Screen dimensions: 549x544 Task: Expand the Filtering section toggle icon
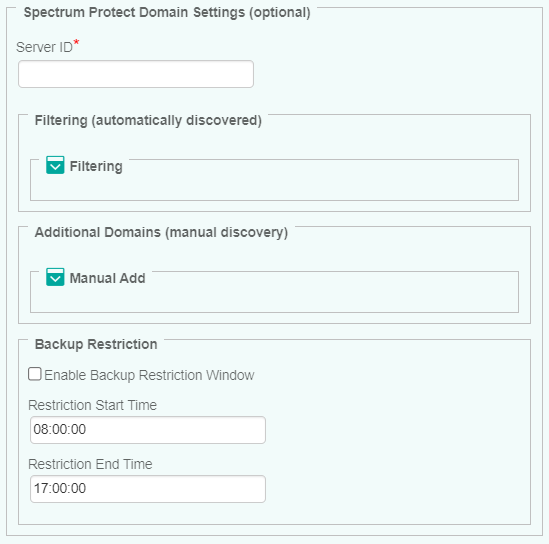(55, 165)
